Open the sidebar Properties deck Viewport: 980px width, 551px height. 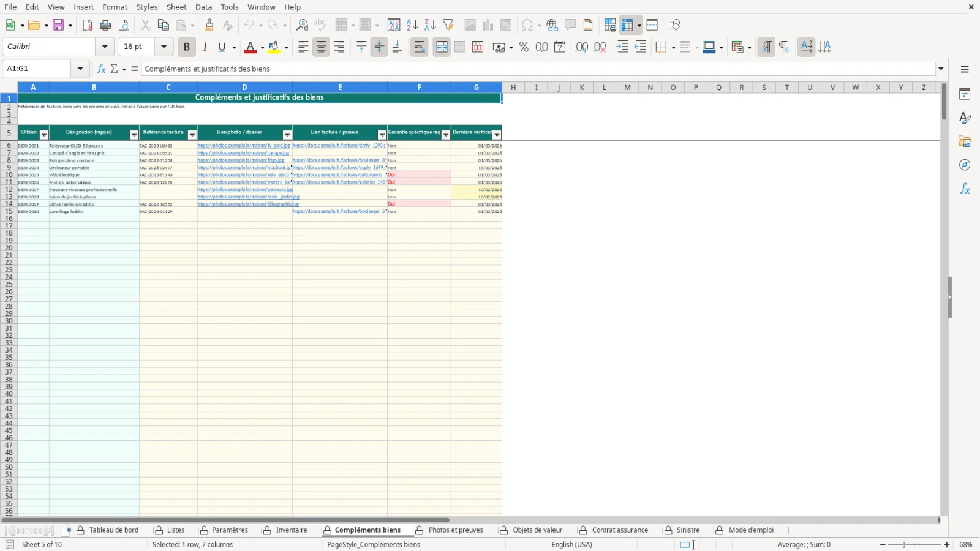pos(965,94)
